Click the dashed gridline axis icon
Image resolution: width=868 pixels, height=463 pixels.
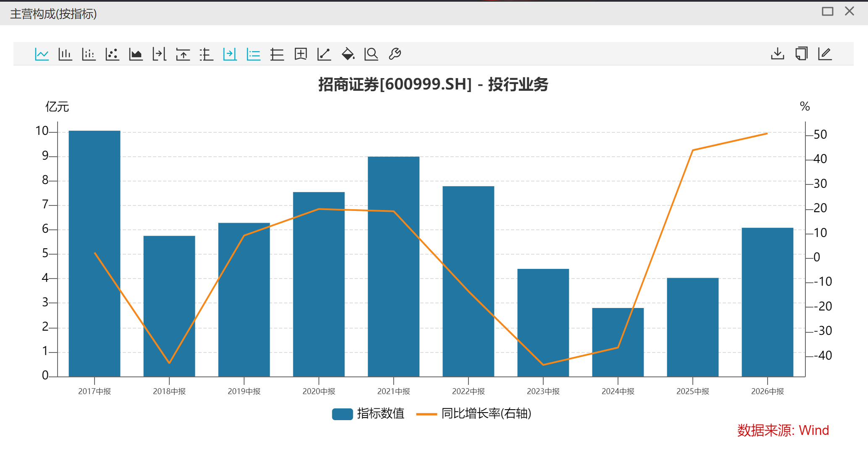point(206,54)
